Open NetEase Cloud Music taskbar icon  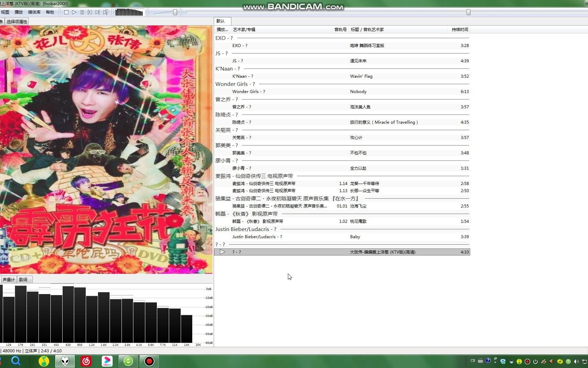tap(86, 361)
